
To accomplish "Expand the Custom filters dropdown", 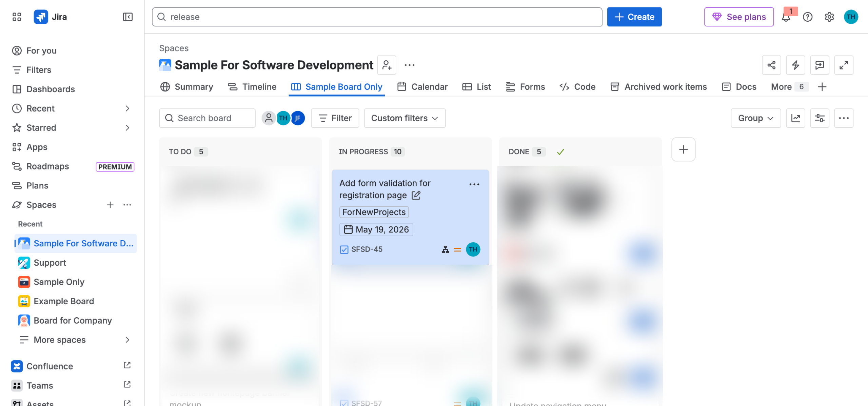I will 405,118.
